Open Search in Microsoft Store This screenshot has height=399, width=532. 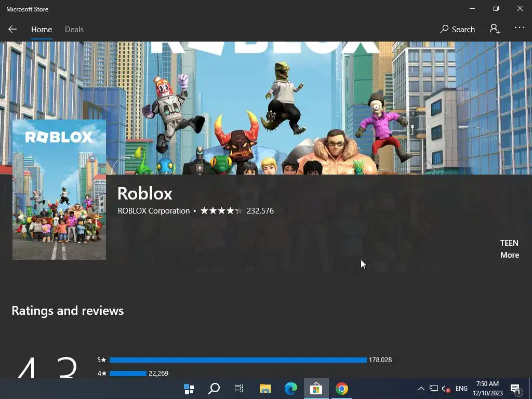click(x=457, y=30)
